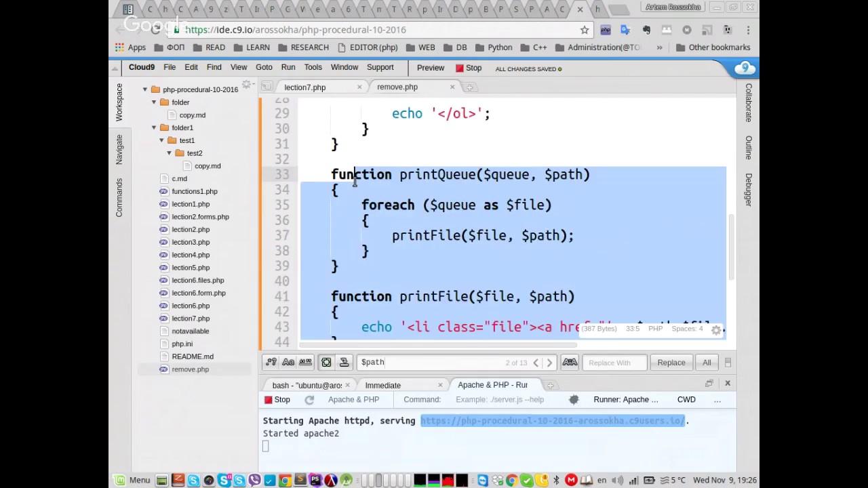Switch to Immediate console tab
Viewport: 868px width, 488px height.
pyautogui.click(x=383, y=385)
